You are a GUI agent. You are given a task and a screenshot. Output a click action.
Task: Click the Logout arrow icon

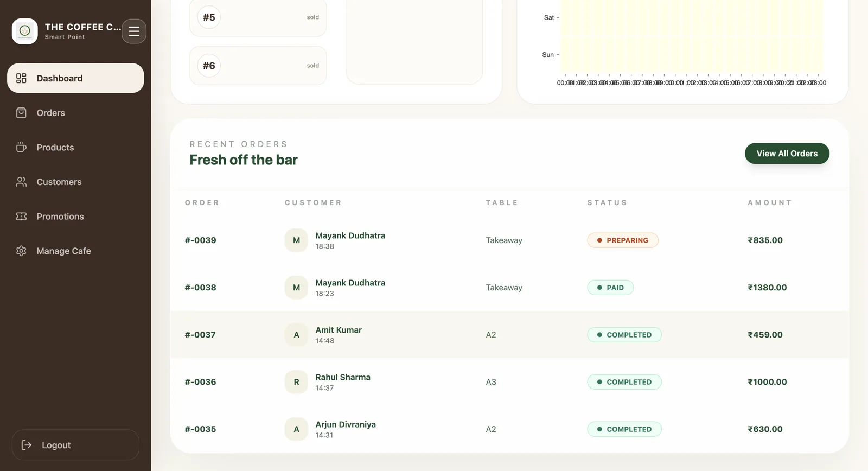tap(27, 445)
